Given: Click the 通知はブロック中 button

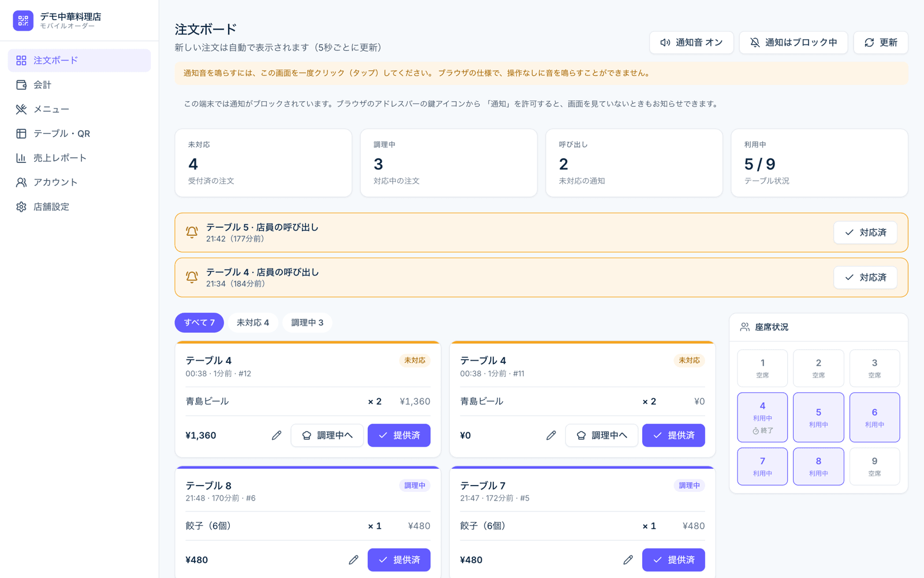Looking at the screenshot, I should (793, 43).
